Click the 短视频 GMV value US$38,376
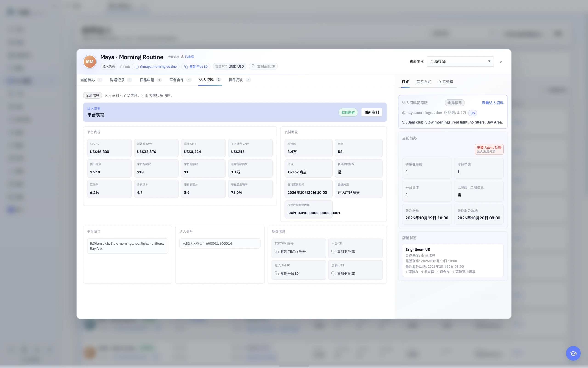 [147, 152]
